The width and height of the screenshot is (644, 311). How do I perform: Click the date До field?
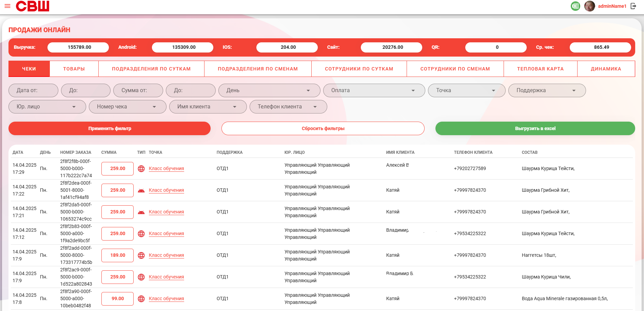tap(86, 90)
